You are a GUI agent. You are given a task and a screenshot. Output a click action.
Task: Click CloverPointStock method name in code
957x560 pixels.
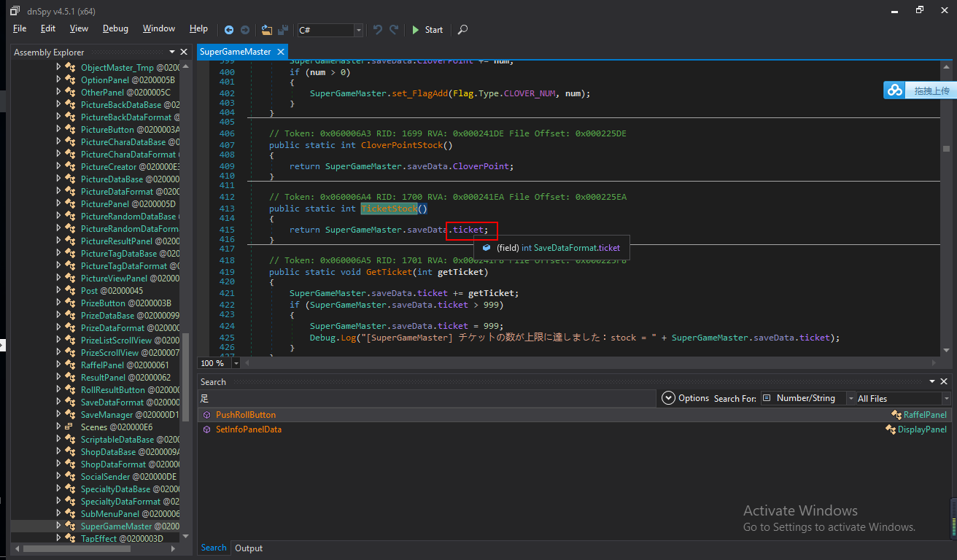point(402,144)
